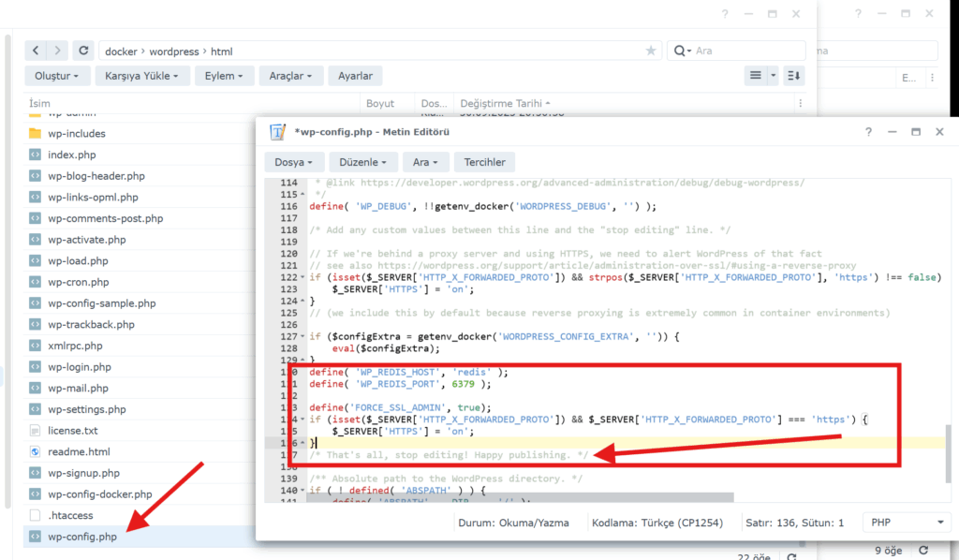Click the Tercihler button
The width and height of the screenshot is (959, 560).
click(x=484, y=162)
